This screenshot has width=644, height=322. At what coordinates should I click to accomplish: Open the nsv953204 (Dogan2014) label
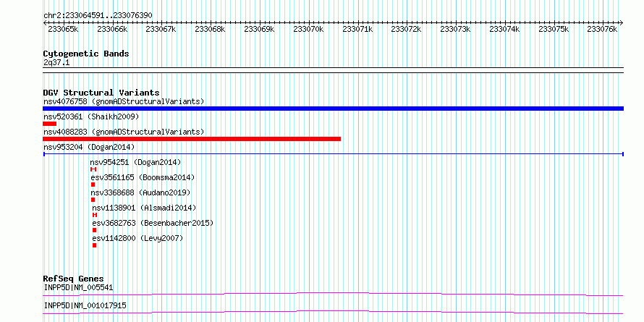point(89,147)
